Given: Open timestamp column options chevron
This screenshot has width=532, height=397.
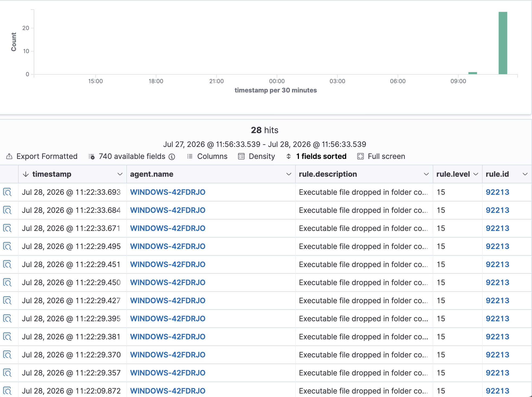Looking at the screenshot, I should tap(120, 174).
